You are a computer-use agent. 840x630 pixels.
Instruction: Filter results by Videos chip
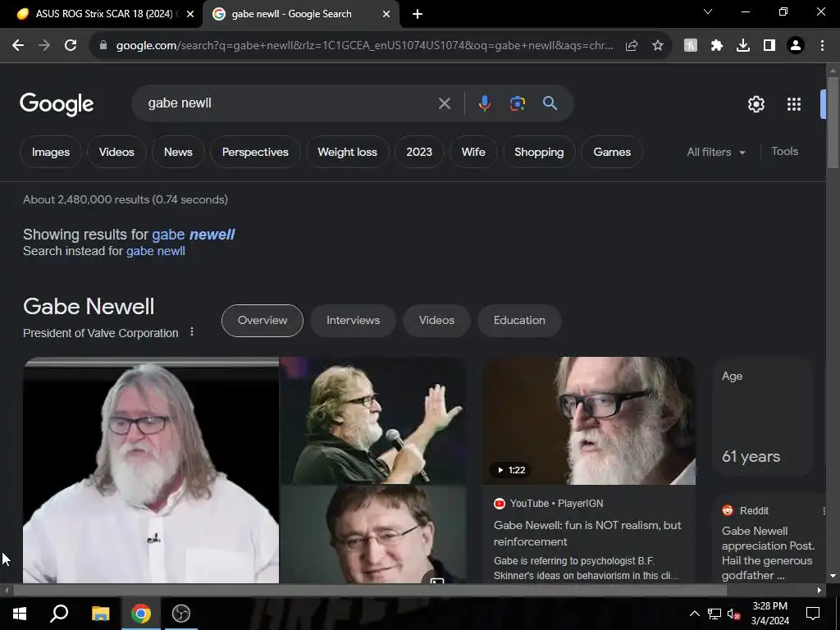point(116,152)
